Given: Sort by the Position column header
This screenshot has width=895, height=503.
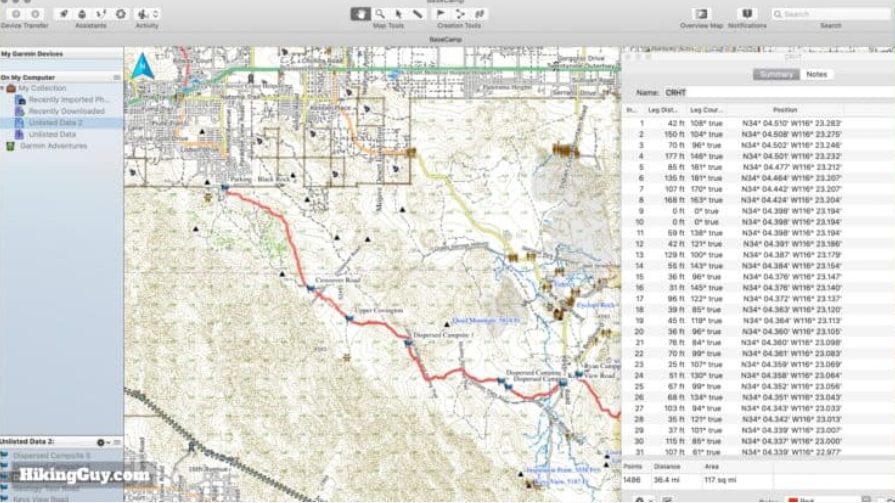Looking at the screenshot, I should pyautogui.click(x=785, y=110).
